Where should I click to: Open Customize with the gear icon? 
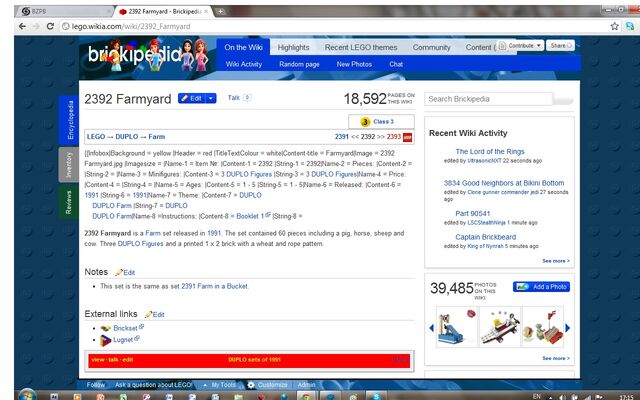pos(267,385)
